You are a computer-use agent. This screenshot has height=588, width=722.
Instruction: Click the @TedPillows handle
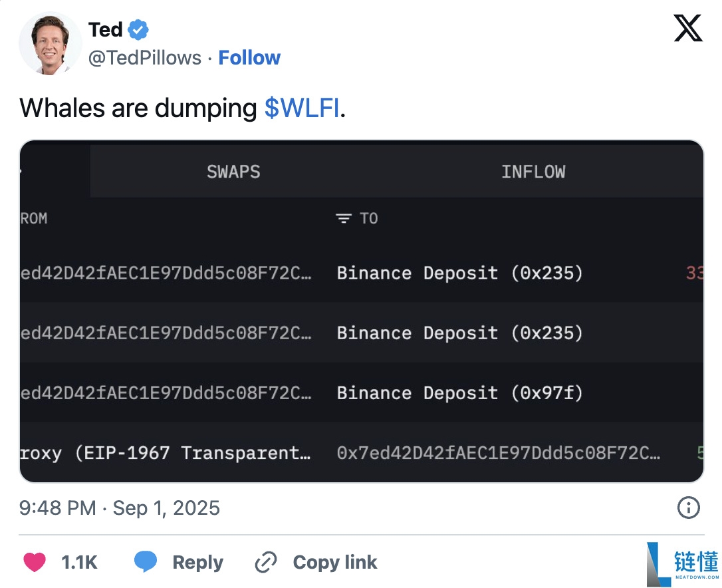pyautogui.click(x=145, y=58)
